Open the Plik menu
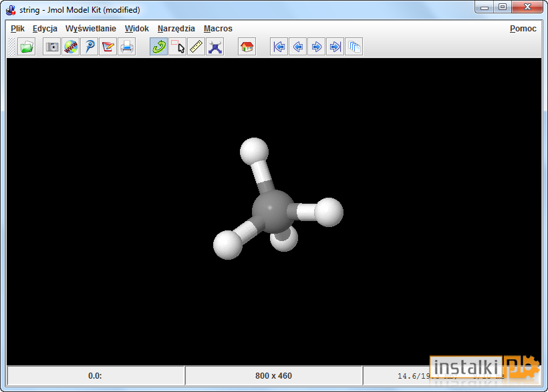Image resolution: width=548 pixels, height=392 pixels. (x=17, y=29)
